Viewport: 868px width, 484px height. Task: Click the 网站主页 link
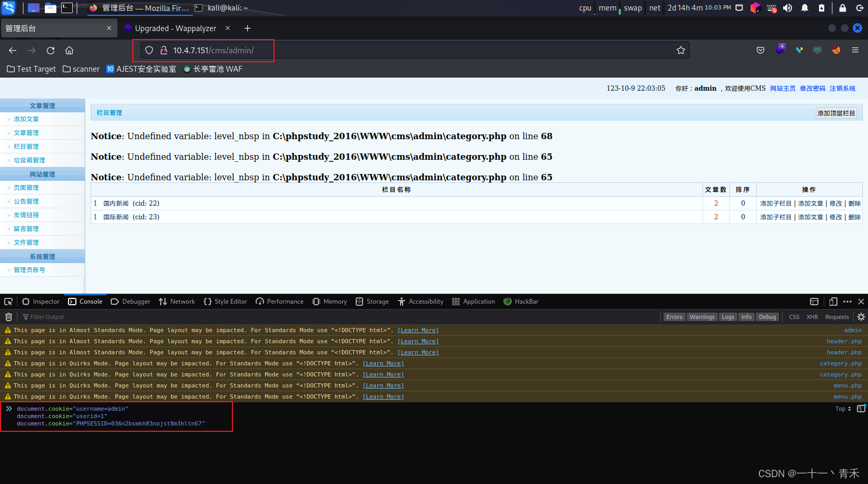coord(783,89)
